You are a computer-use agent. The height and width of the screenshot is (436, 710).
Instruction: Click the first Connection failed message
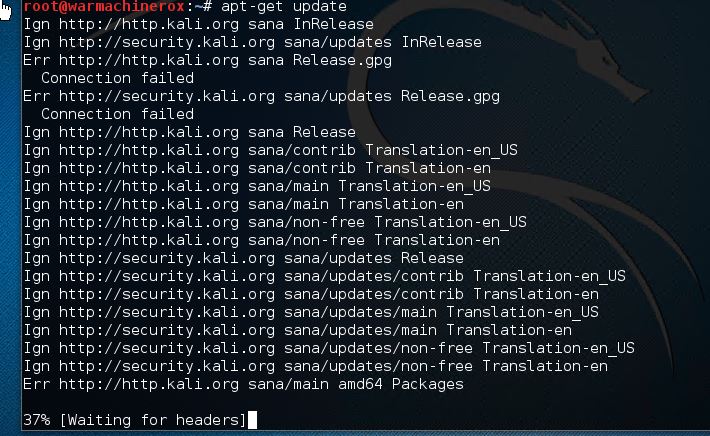117,78
